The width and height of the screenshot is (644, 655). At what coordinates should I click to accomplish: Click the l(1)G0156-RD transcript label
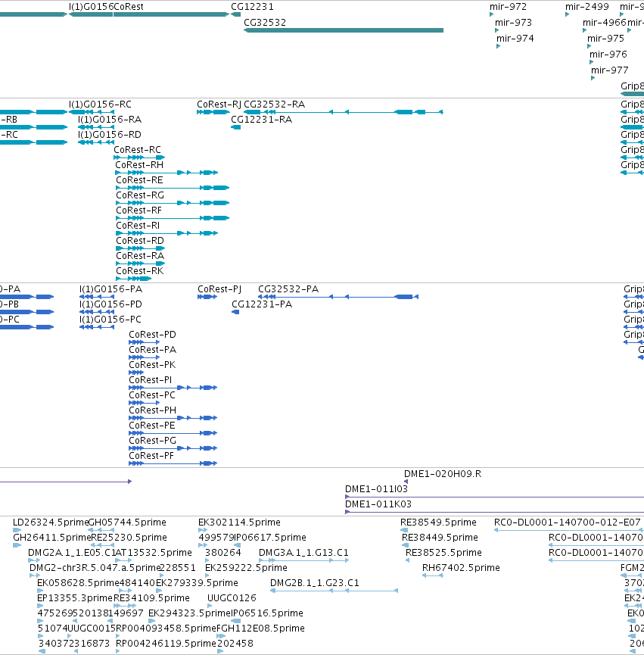[x=110, y=135]
